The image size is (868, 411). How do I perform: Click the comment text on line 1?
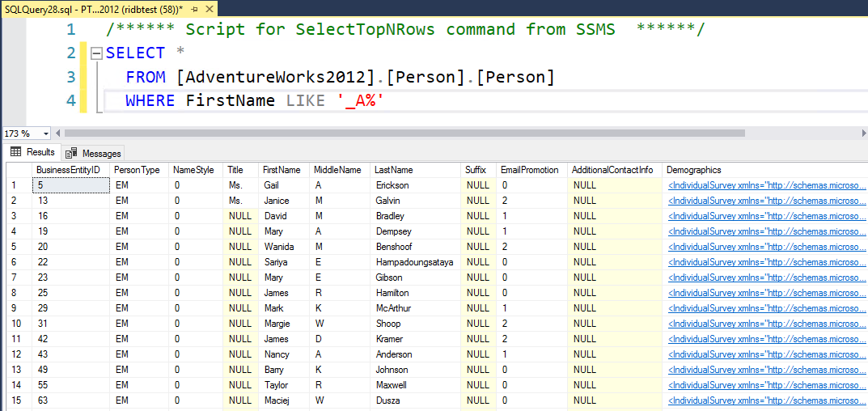coord(405,29)
